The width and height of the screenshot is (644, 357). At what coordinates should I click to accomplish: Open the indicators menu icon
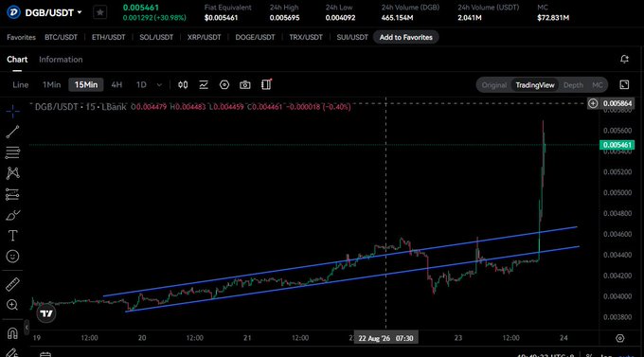click(204, 84)
